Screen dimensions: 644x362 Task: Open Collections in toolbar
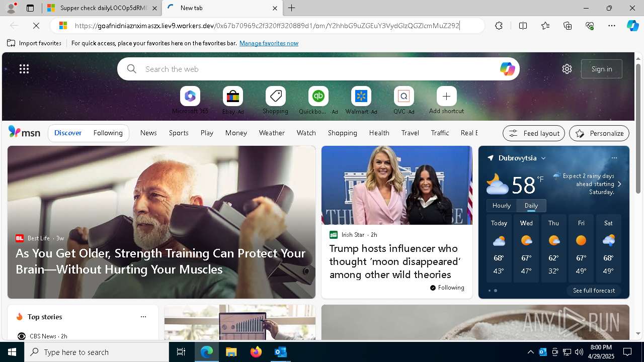coord(568,26)
